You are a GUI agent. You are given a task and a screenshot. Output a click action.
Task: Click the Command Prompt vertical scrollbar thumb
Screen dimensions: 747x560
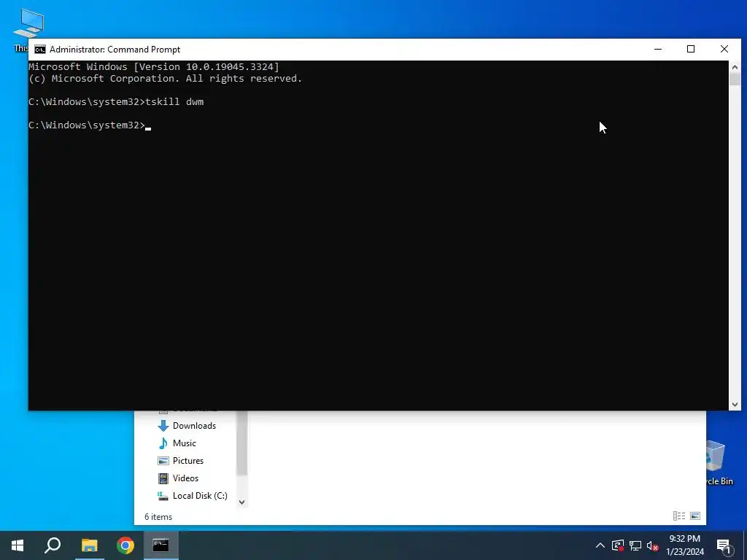click(735, 79)
